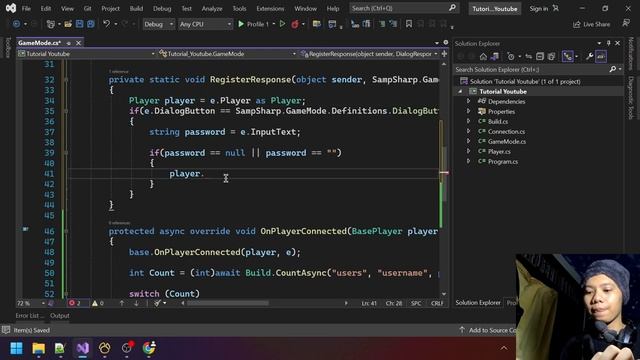Go to next issue down arrow
The height and width of the screenshot is (360, 640).
pyautogui.click(x=136, y=303)
